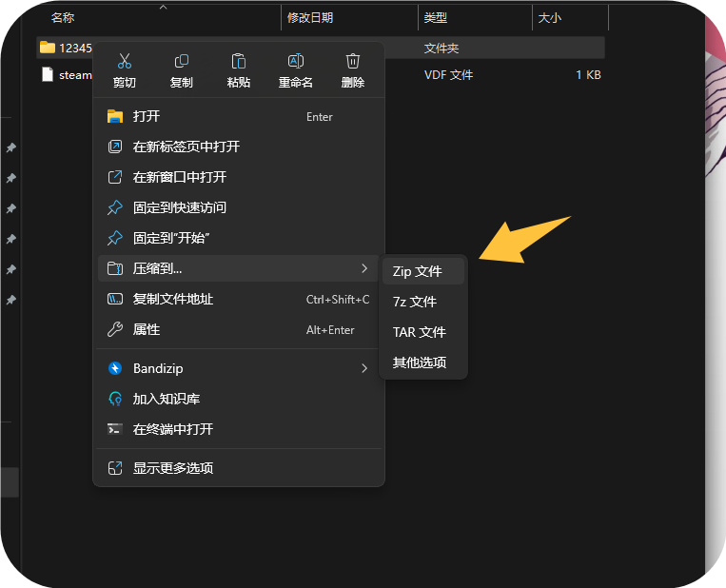Open 在终端中打开 terminal entry
The width and height of the screenshot is (726, 588).
[x=173, y=429]
